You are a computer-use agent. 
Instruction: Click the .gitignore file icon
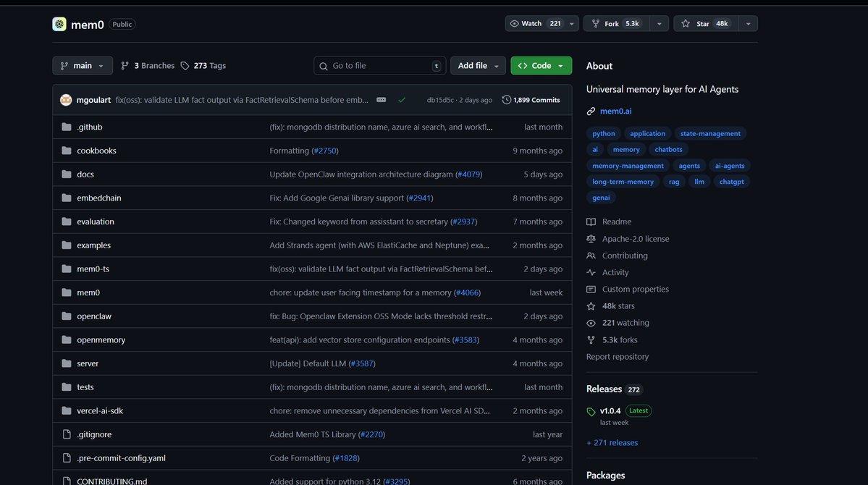click(x=67, y=434)
